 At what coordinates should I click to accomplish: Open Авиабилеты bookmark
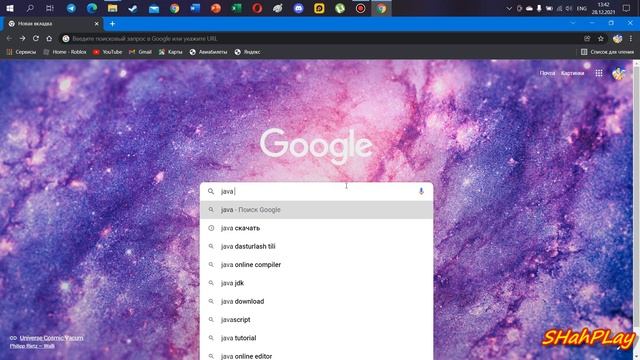208,52
